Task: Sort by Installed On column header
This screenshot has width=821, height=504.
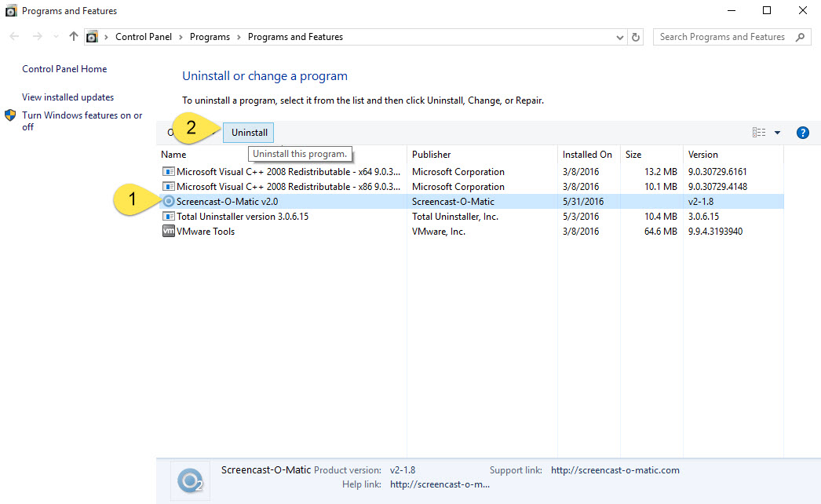Action: pos(589,155)
